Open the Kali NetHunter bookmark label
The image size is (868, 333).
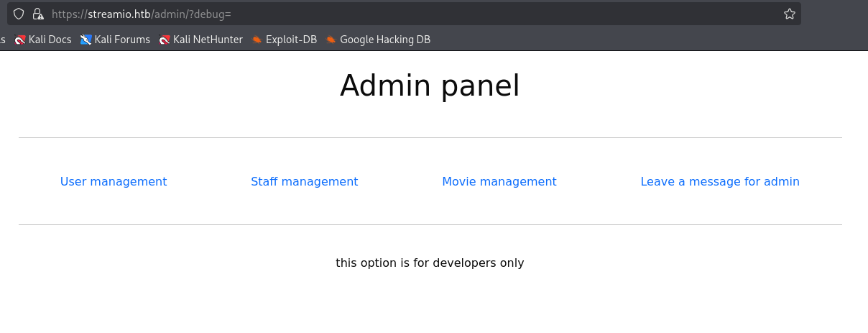pos(208,40)
